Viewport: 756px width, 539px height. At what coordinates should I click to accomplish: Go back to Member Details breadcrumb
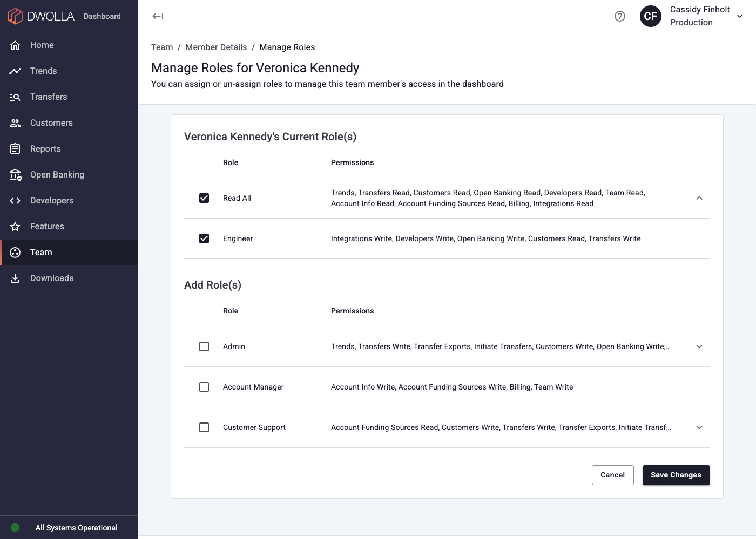[216, 47]
